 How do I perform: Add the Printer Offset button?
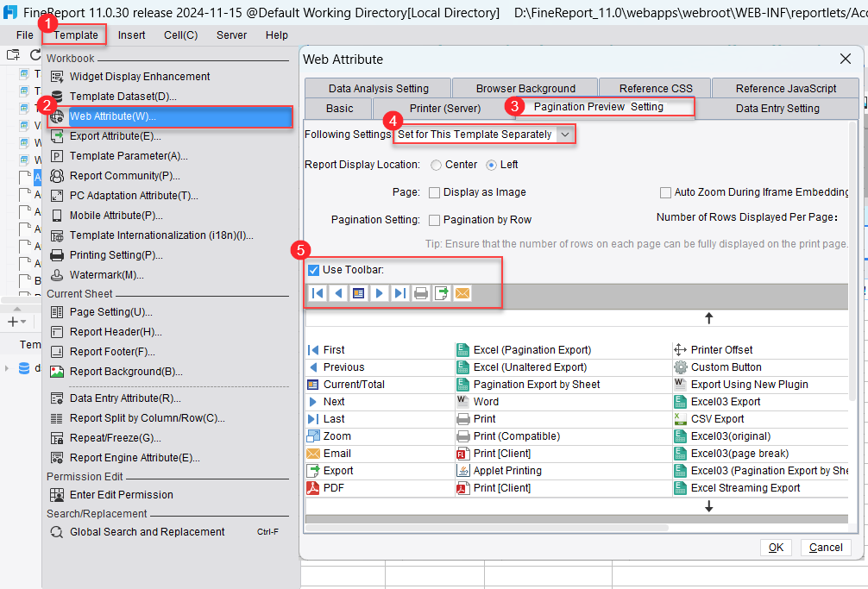(x=713, y=350)
